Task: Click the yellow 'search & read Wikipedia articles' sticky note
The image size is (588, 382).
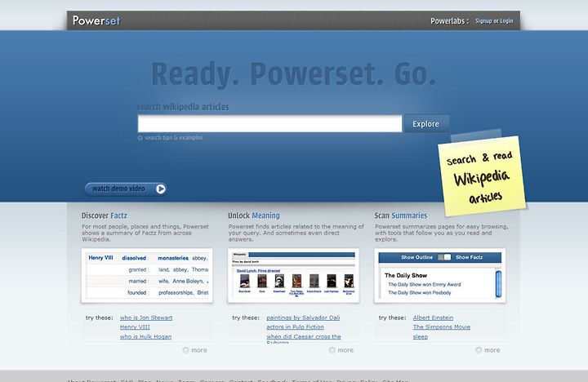Action: [483, 176]
